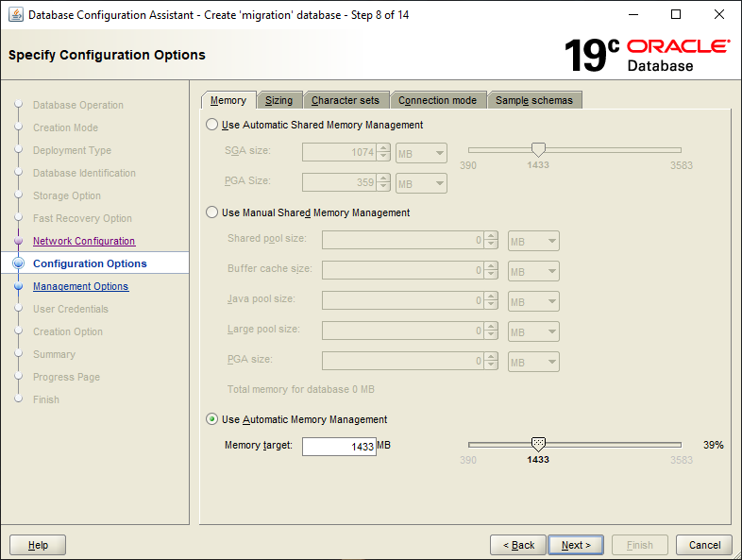Viewport: 742px width, 560px height.
Task: Switch to the Sizing tab
Action: (x=278, y=100)
